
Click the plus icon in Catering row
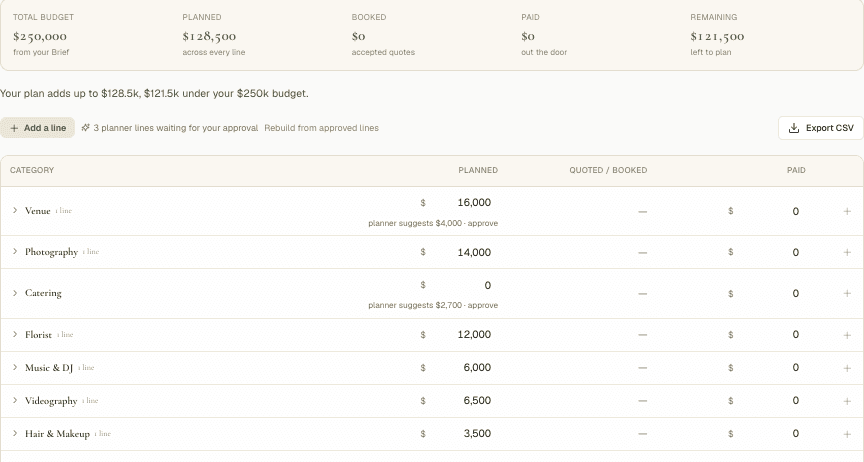(847, 293)
